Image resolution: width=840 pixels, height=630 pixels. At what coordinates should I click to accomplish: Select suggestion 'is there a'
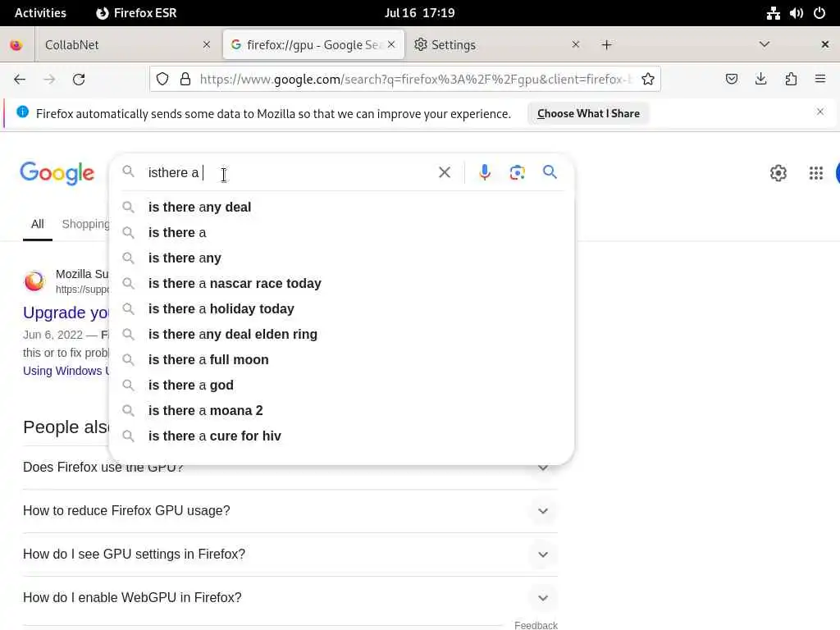tap(341, 232)
